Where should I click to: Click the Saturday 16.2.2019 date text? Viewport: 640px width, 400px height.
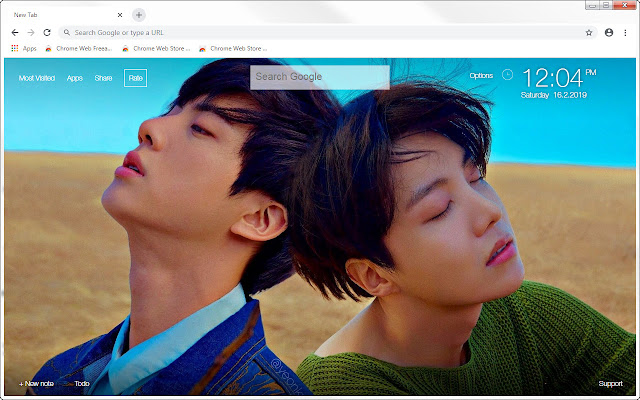pos(553,95)
